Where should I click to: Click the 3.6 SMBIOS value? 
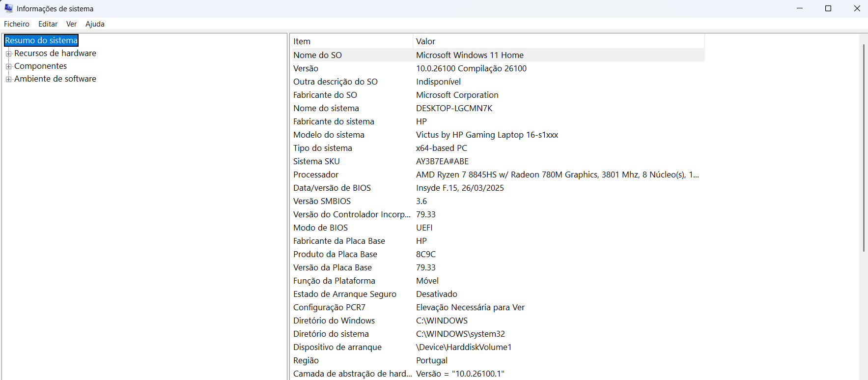click(421, 201)
